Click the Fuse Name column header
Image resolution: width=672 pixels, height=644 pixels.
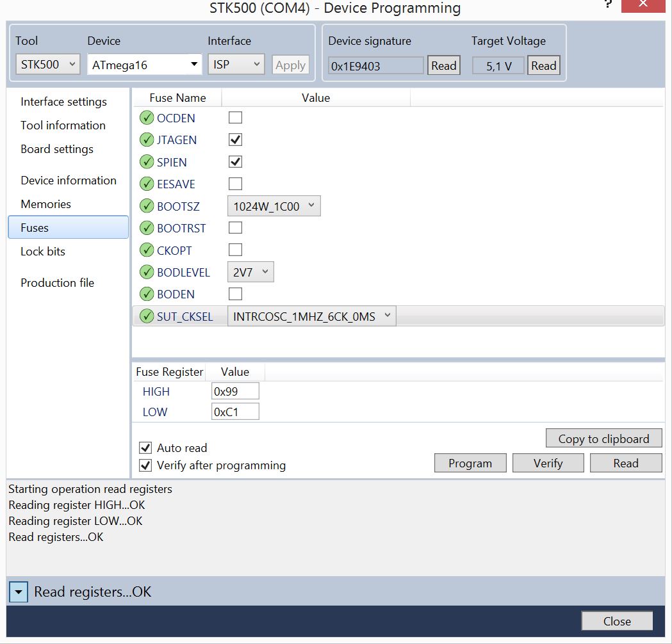pyautogui.click(x=177, y=98)
